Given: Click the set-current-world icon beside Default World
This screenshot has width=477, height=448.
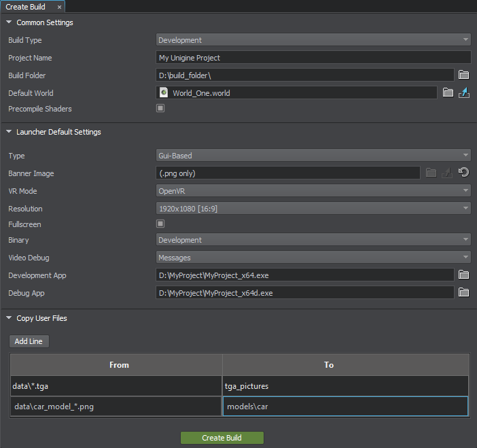Looking at the screenshot, I should (x=464, y=93).
